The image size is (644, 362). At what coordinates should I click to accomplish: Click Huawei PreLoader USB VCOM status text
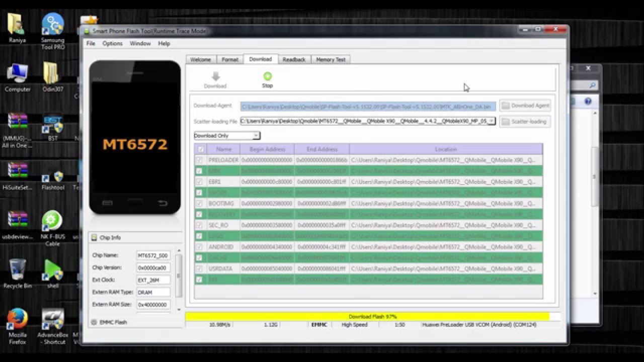point(479,325)
